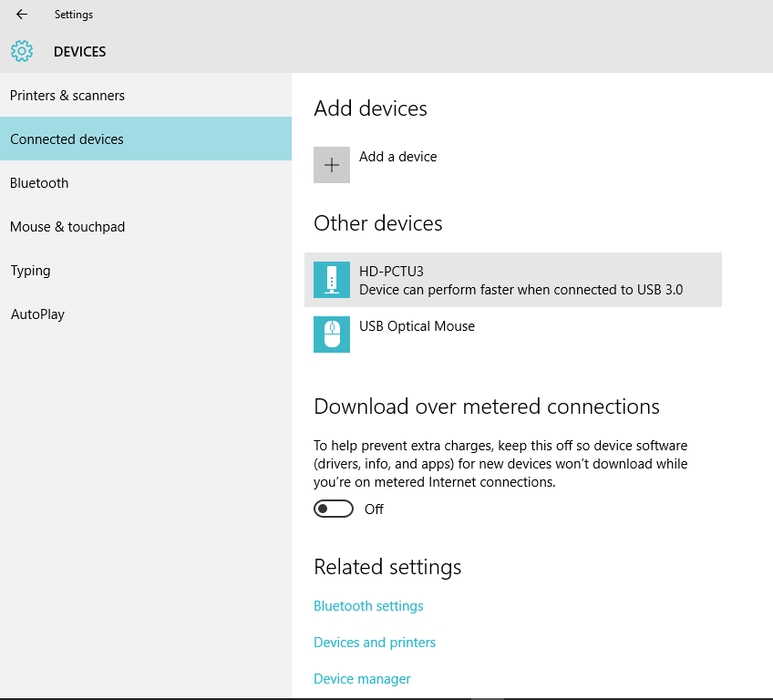
Task: Click the plus icon to add a device
Action: click(x=332, y=165)
